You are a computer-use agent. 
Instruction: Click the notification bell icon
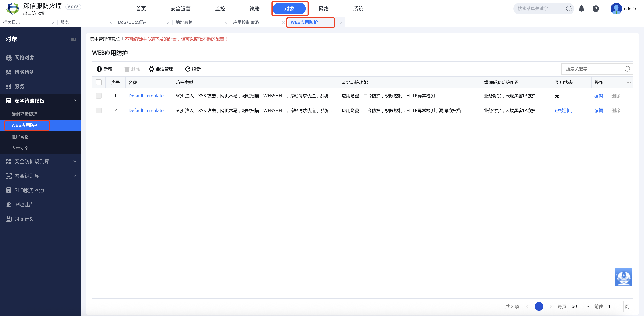[x=581, y=9]
